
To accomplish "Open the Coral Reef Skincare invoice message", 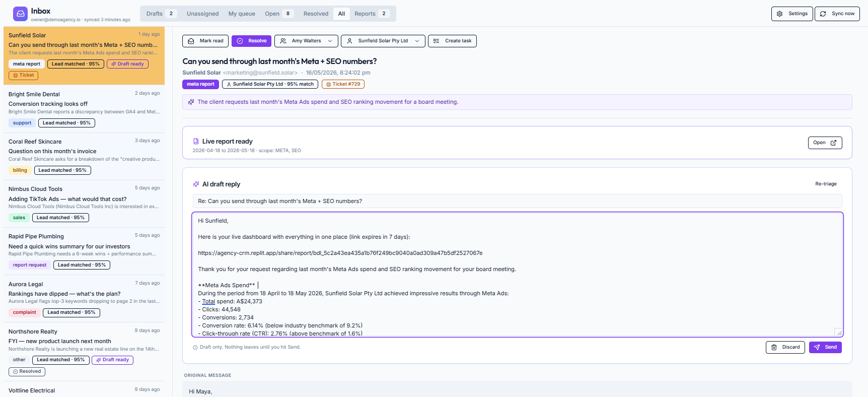I will (84, 156).
